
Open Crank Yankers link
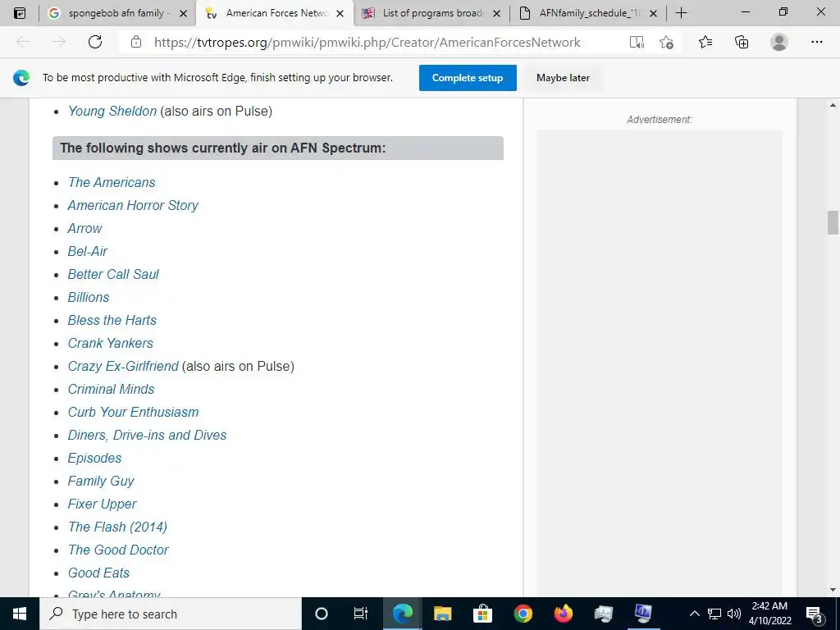click(x=111, y=344)
